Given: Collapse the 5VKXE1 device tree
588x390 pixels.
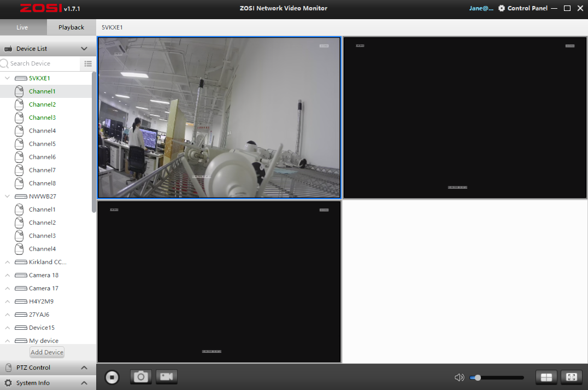Looking at the screenshot, I should tap(8, 78).
